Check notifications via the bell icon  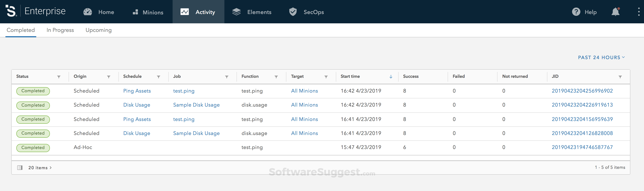tap(616, 12)
